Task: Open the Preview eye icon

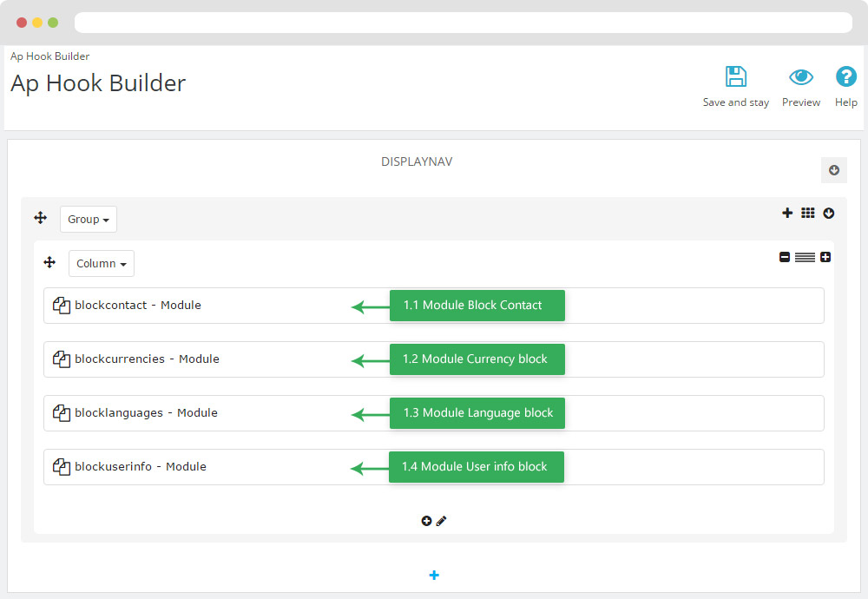Action: 800,76
